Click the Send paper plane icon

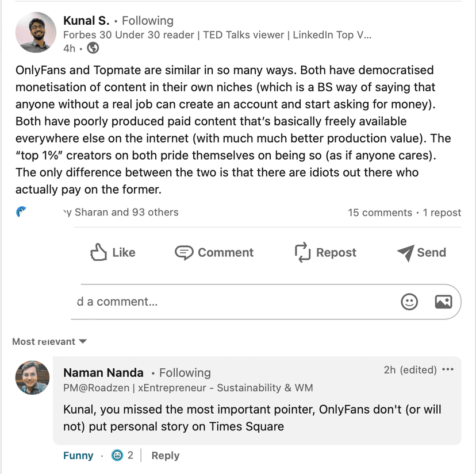pyautogui.click(x=405, y=253)
